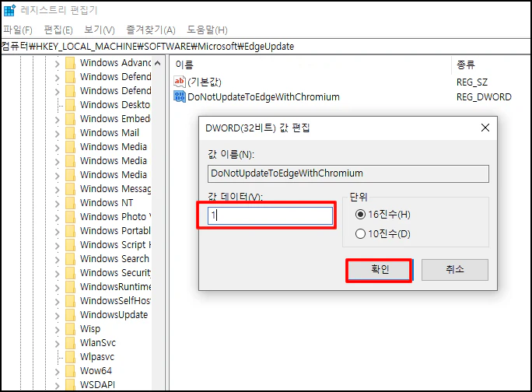Open the 편집(E) menu
Screen dimensions: 532x392
[58, 30]
